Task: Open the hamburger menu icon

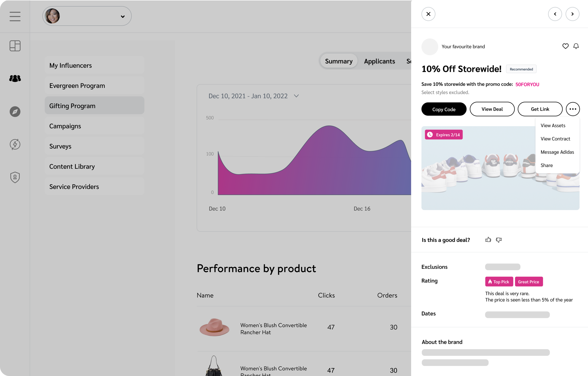Action: point(15,16)
